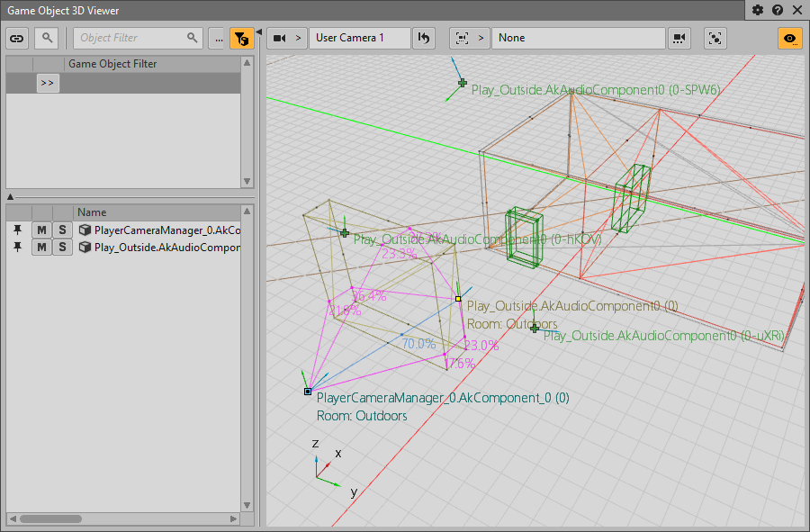
Task: Toggle the orange eye visibility button
Action: click(x=790, y=38)
